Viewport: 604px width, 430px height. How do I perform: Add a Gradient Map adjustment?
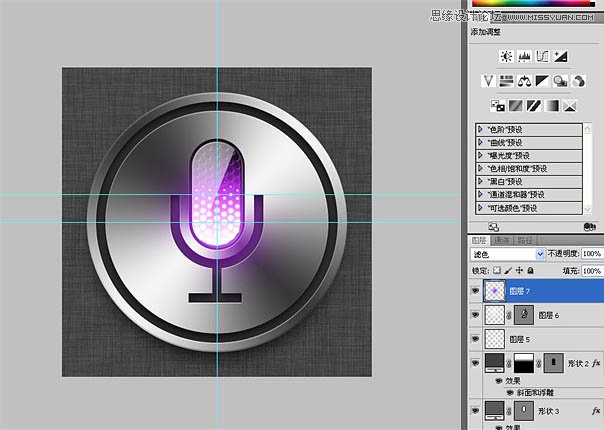(552, 106)
